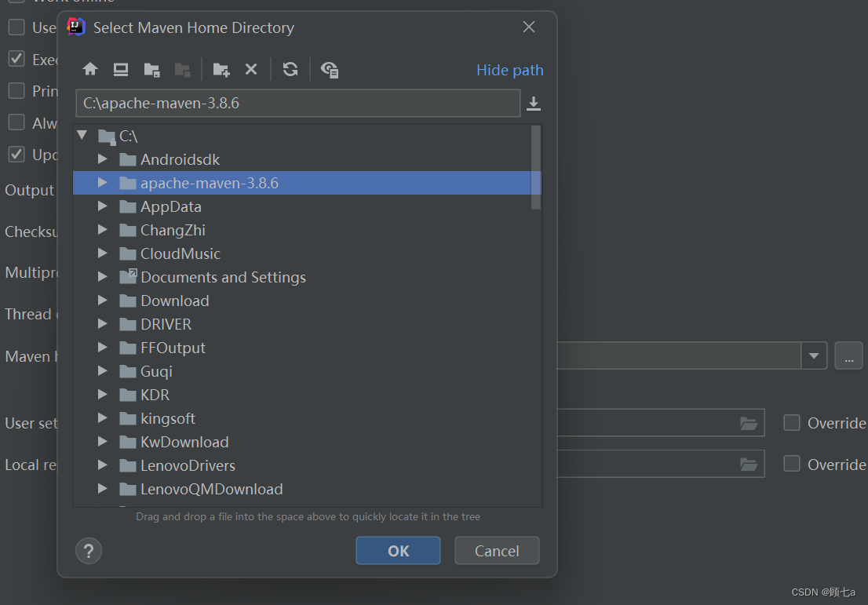Toggle show hidden files icon
Image resolution: width=868 pixels, height=605 pixels.
(x=330, y=70)
